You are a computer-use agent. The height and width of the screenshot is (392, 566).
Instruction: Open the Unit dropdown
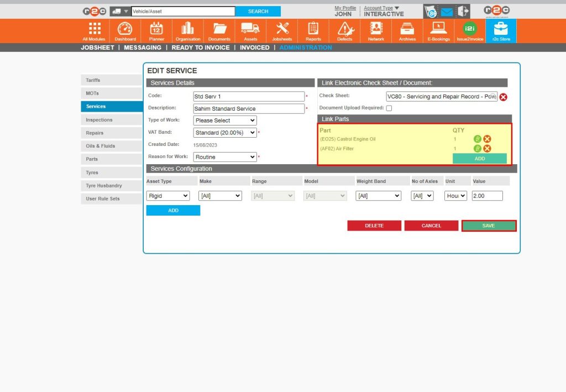coord(455,196)
